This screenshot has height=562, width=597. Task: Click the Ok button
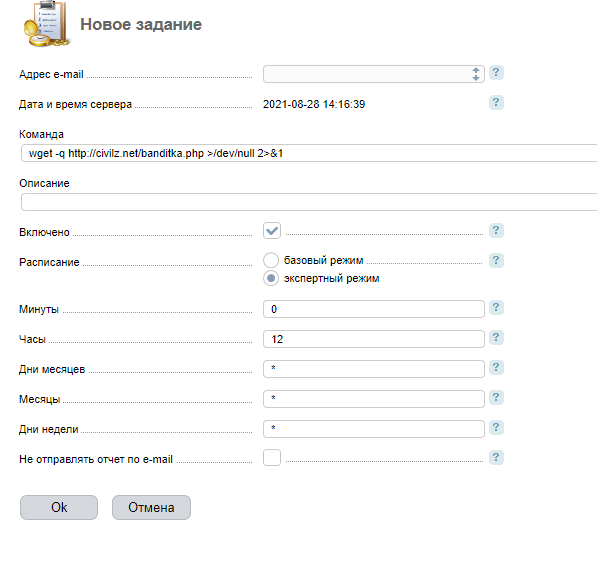pos(59,507)
